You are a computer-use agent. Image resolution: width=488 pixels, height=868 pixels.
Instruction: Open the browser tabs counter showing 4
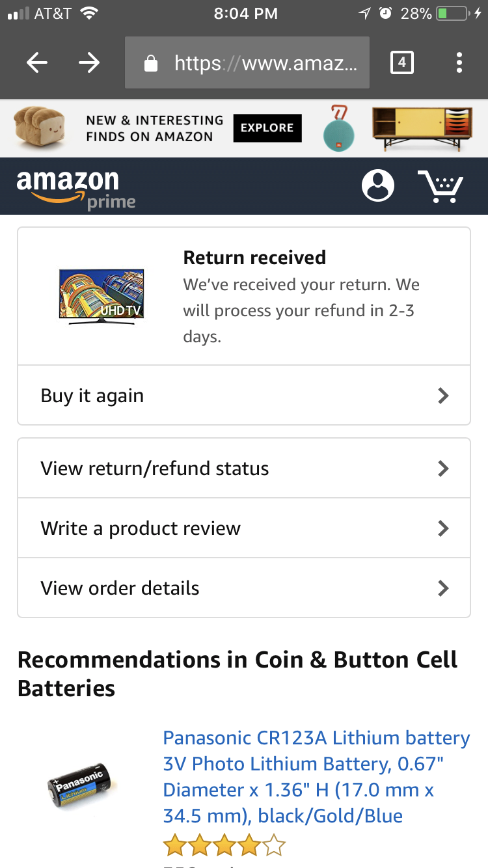coord(402,63)
